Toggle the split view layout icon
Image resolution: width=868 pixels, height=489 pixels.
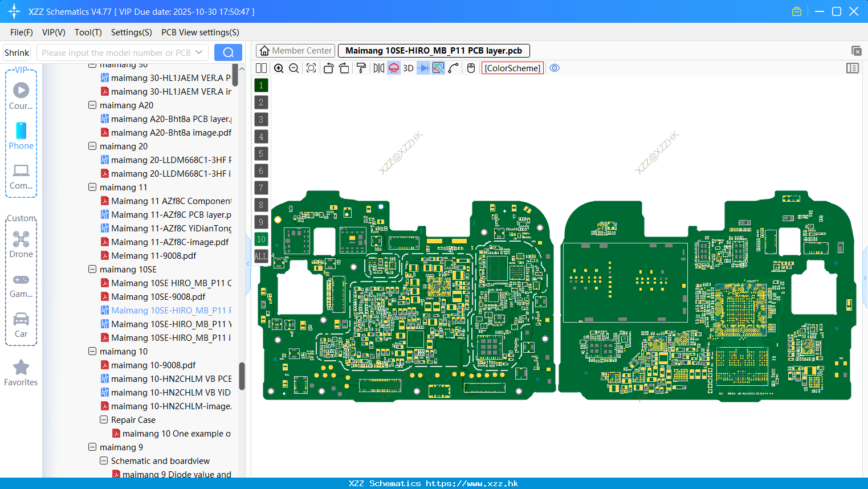[x=261, y=68]
